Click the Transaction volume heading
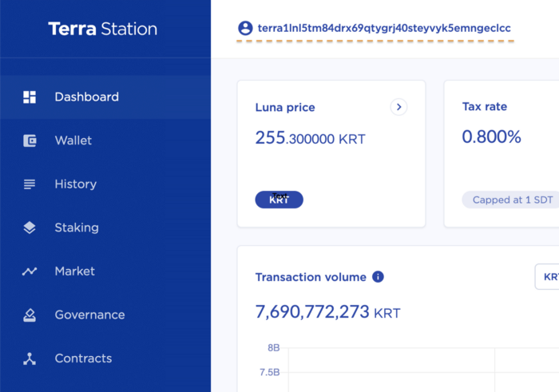The width and height of the screenshot is (559, 392). click(311, 277)
